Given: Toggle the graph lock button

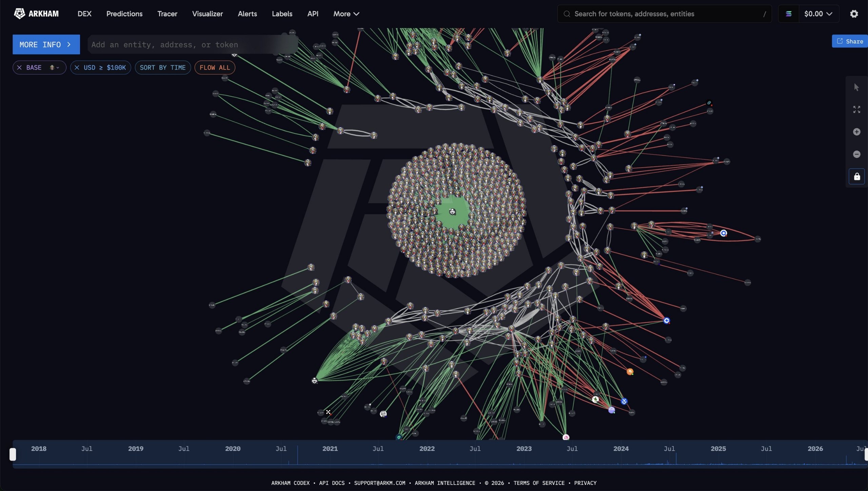Looking at the screenshot, I should 856,176.
